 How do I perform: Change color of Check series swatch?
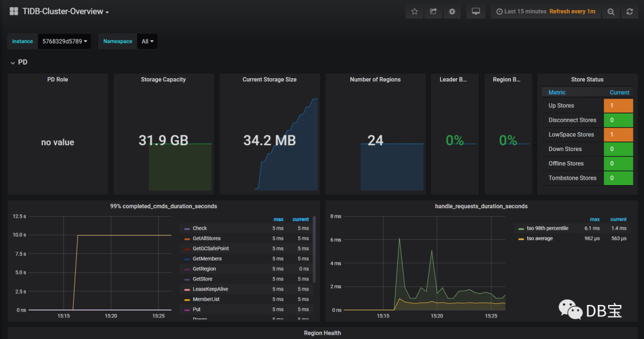click(x=187, y=229)
